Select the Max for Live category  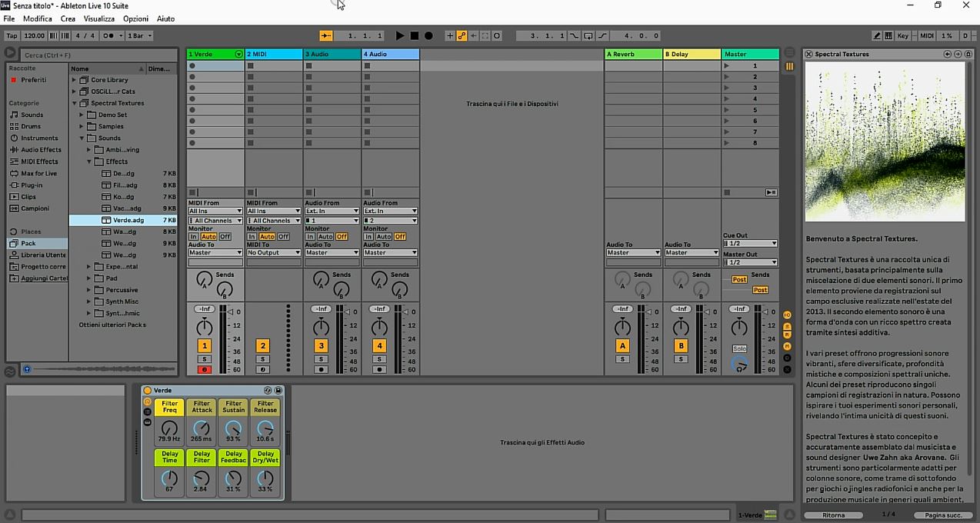tap(38, 173)
